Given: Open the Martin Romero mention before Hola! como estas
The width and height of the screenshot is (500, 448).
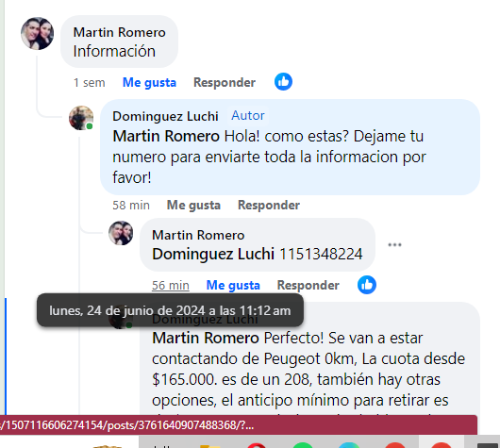Looking at the screenshot, I should [x=166, y=136].
